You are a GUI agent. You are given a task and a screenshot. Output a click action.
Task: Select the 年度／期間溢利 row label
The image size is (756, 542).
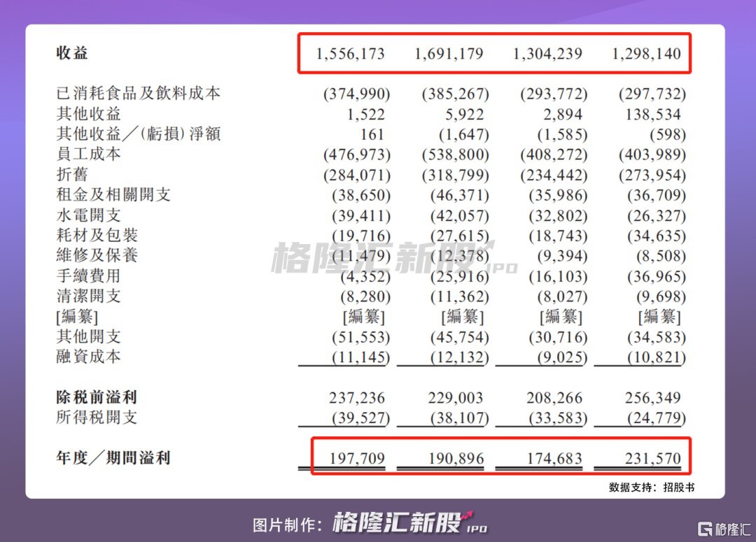pos(113,457)
